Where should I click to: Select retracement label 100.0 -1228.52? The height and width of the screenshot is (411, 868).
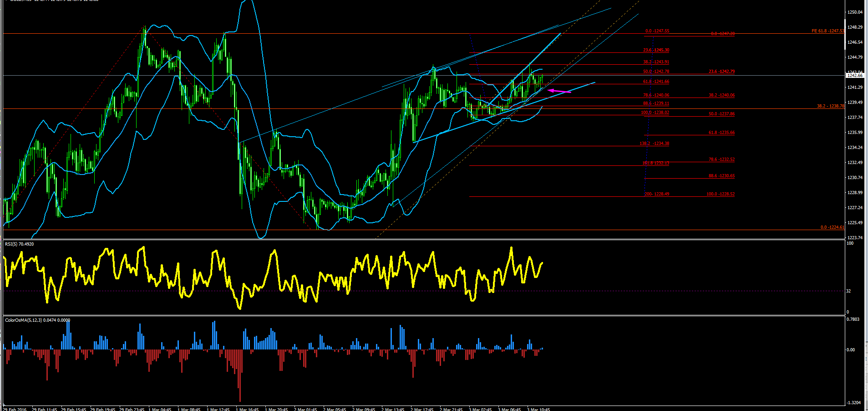click(x=721, y=194)
